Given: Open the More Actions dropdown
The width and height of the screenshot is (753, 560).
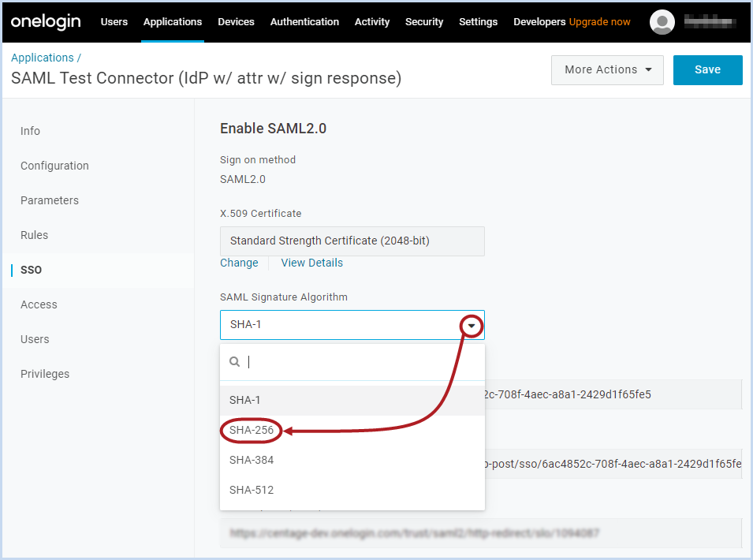Looking at the screenshot, I should tap(607, 70).
